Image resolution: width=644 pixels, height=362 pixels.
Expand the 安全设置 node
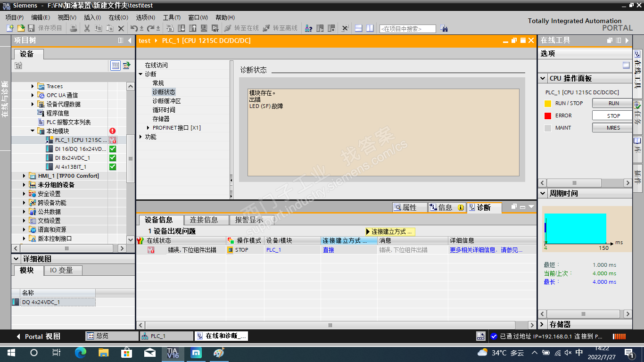click(25, 194)
